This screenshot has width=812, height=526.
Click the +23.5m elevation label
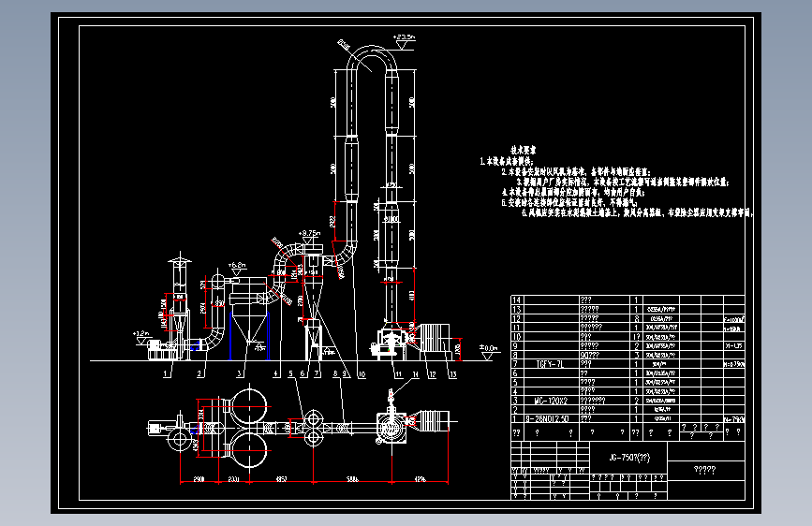click(404, 37)
